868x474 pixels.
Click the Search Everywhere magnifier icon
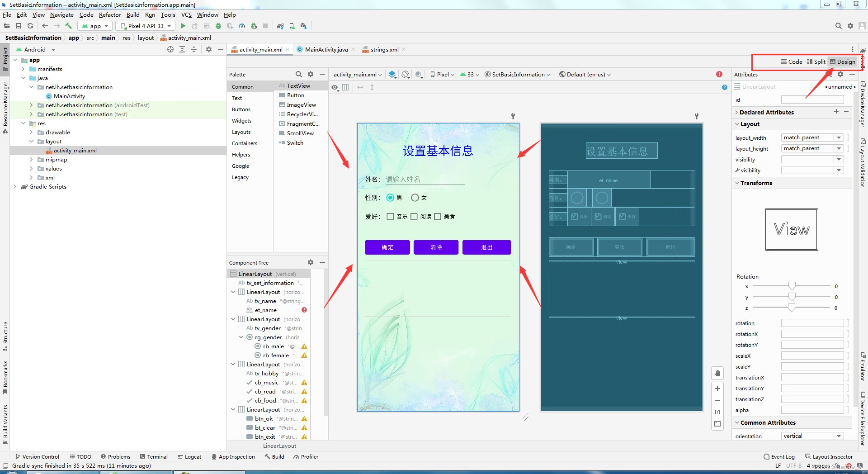pyautogui.click(x=838, y=26)
